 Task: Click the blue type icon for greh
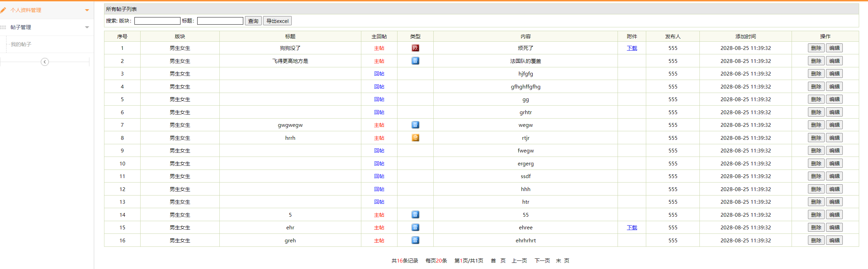point(415,240)
